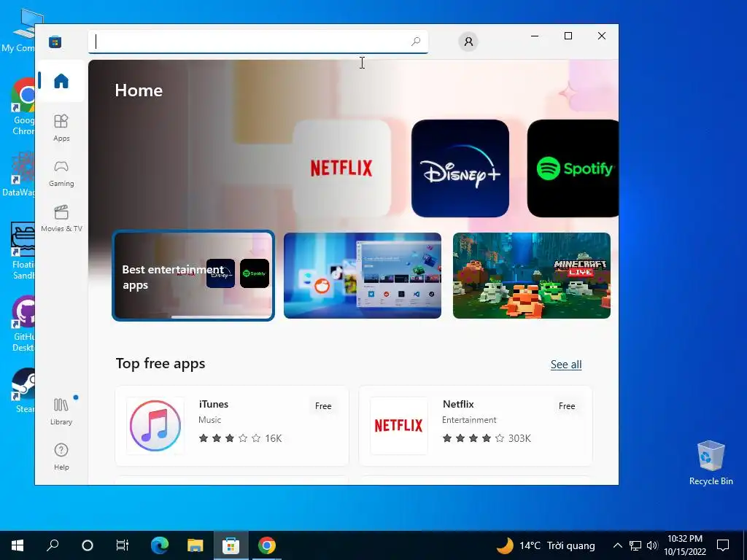Open the iTunes app icon
Image resolution: width=747 pixels, height=560 pixels.
155,426
